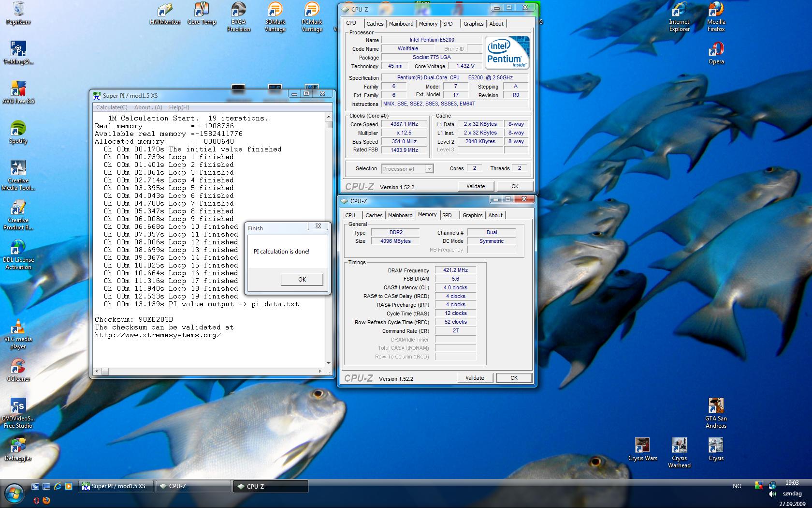Click Super PI vertical scrollbar up arrow
The width and height of the screenshot is (812, 508).
point(329,117)
